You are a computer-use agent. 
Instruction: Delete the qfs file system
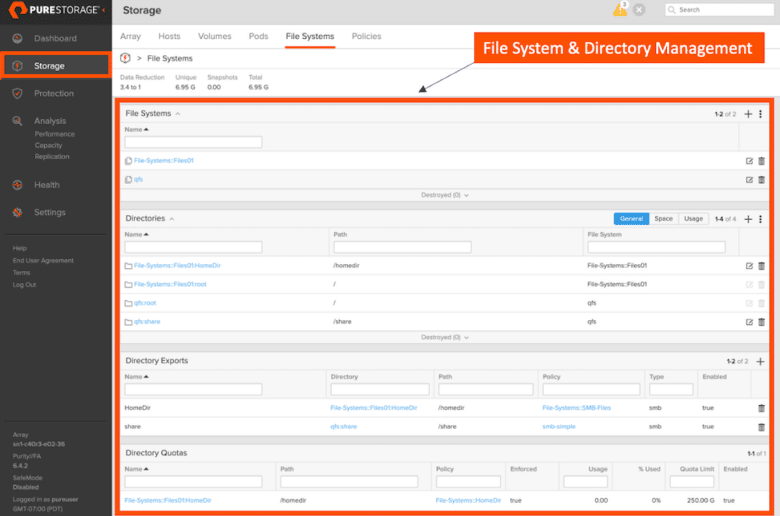[x=761, y=180]
